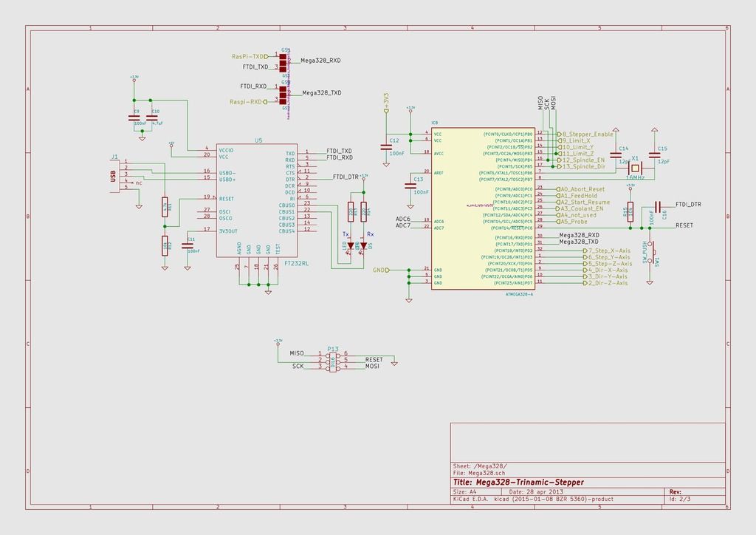Screen dimensions: 756x535
Task: Click resistor R15 beside the crystal
Action: point(630,210)
